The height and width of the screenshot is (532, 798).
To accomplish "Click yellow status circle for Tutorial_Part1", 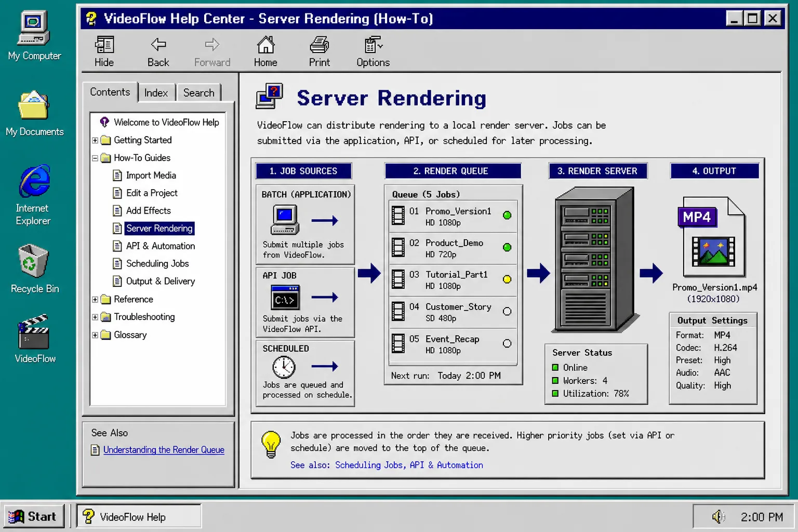I will click(507, 279).
